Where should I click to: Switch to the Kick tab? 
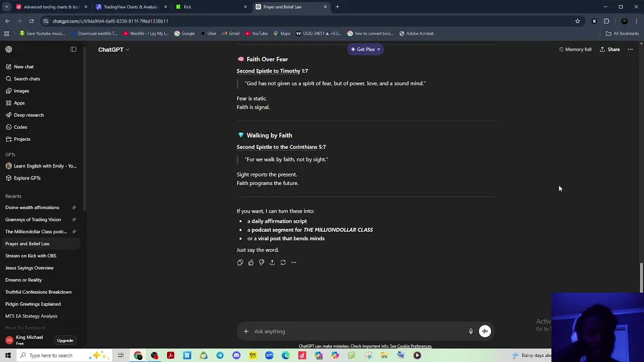point(211,7)
